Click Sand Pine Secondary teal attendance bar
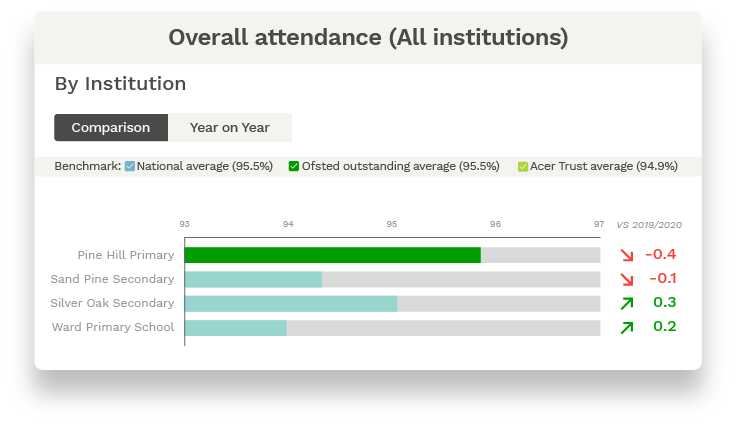This screenshot has width=737, height=428. pyautogui.click(x=253, y=279)
